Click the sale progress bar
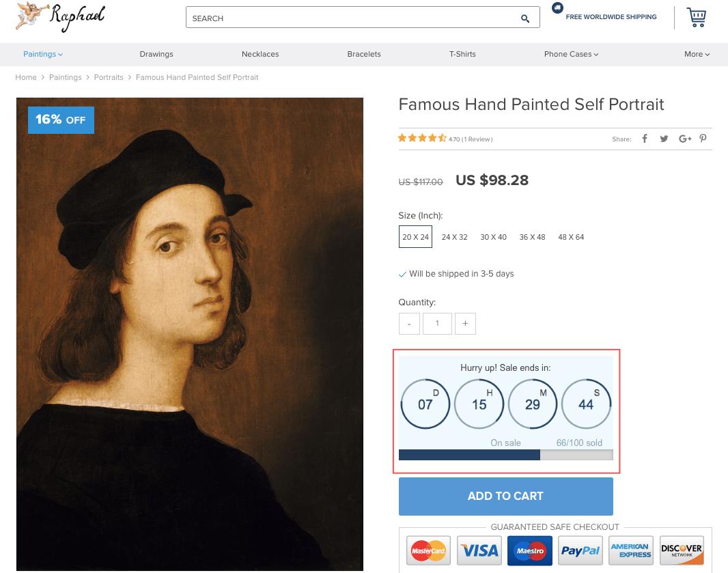This screenshot has width=728, height=573. (x=505, y=455)
